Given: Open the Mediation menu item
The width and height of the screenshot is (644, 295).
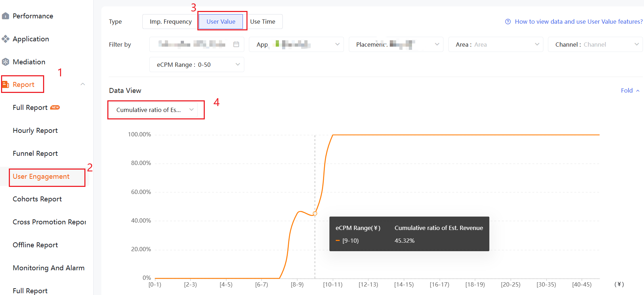Looking at the screenshot, I should 29,62.
